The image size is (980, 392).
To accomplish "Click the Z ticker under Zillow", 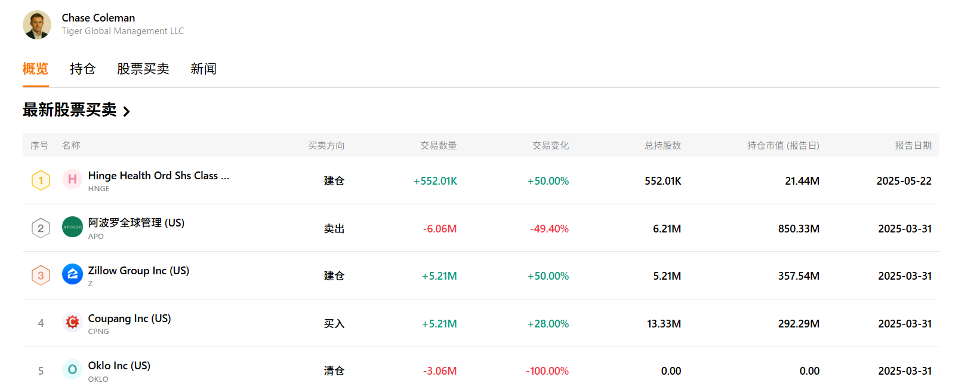I will (91, 284).
